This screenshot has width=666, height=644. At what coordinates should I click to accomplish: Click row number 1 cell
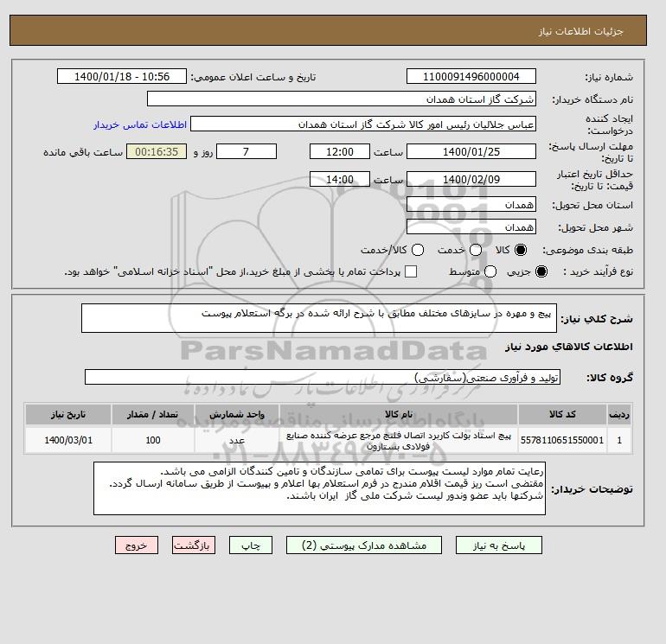(x=619, y=440)
